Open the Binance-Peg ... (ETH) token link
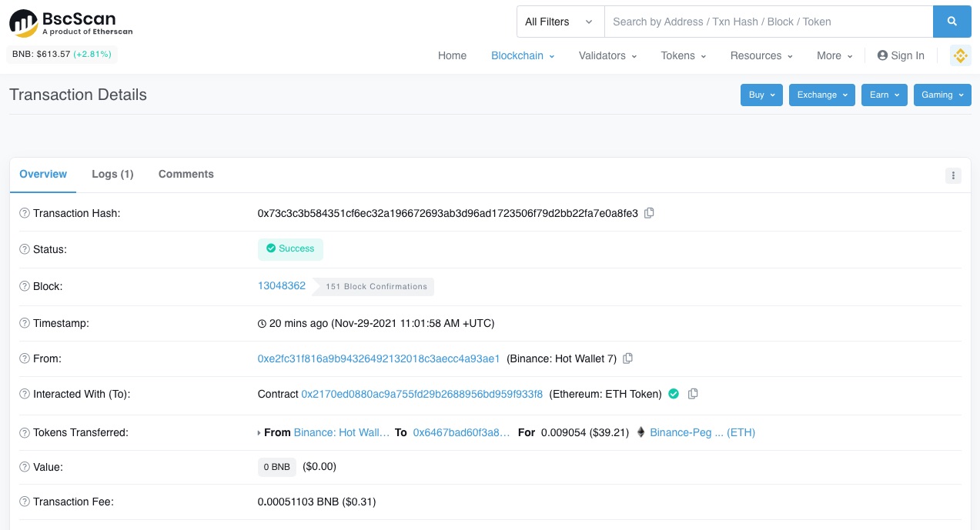This screenshot has height=530, width=980. pyautogui.click(x=703, y=432)
